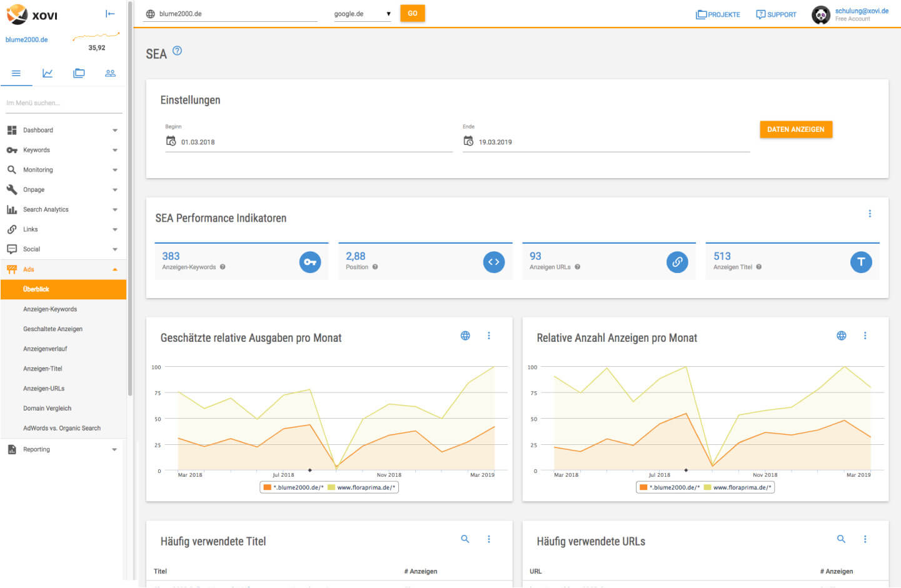Viewport: 901px width, 588px height.
Task: Expand the Links menu
Action: 63,229
